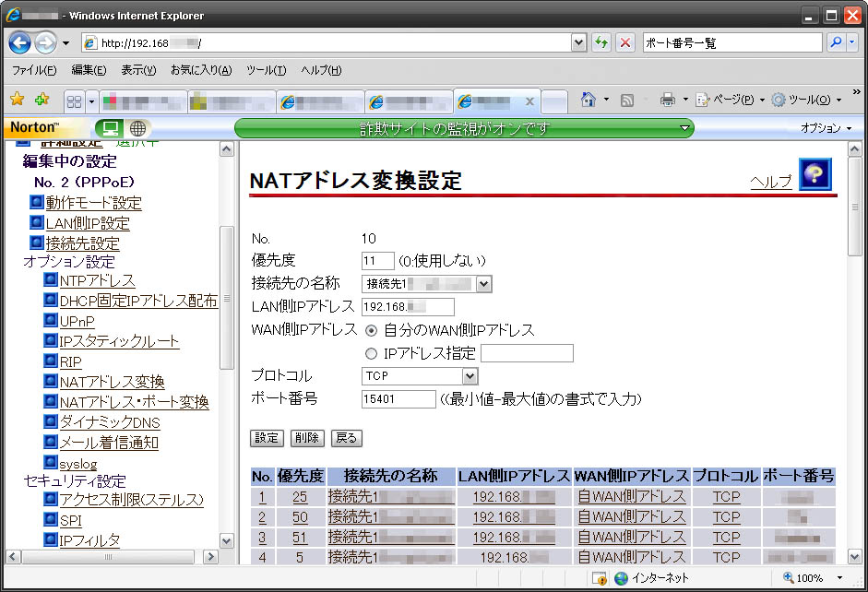Open DHCP固定IPアドレス配布 sidebar link
The width and height of the screenshot is (868, 592).
point(138,301)
